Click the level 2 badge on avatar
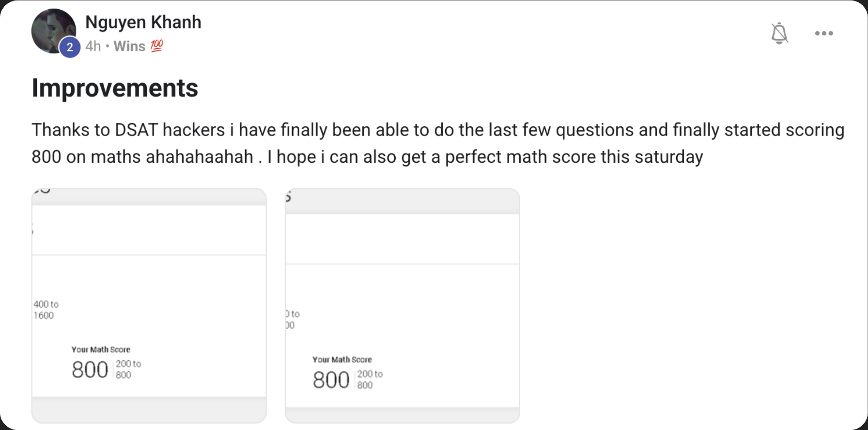Image resolution: width=868 pixels, height=430 pixels. [x=70, y=47]
